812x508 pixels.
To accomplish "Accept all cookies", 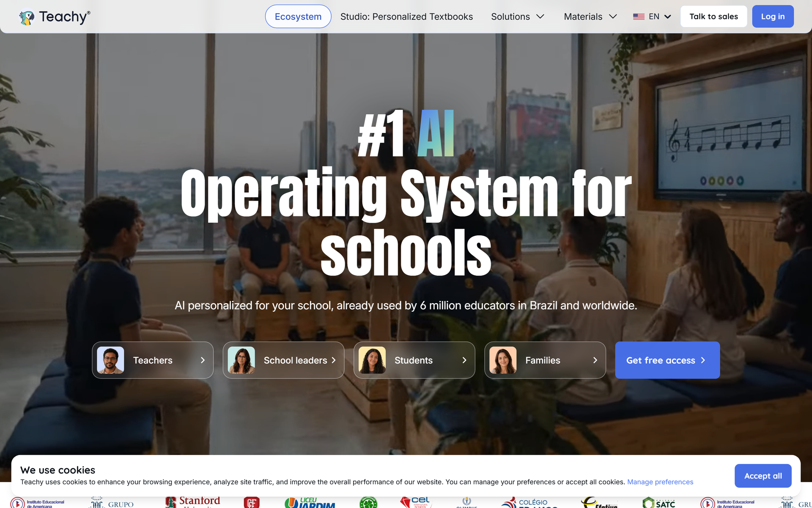I will coord(763,476).
